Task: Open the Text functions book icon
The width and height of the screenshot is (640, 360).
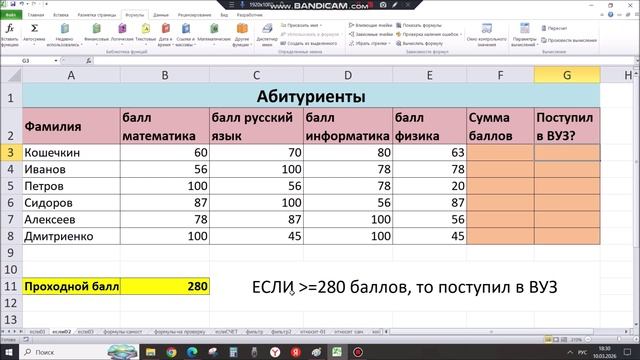Action: [146, 29]
